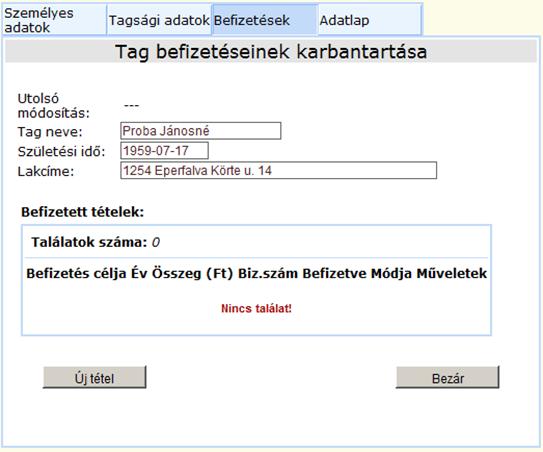
Task: Click the Befizetett tételek heading
Action: tap(82, 212)
